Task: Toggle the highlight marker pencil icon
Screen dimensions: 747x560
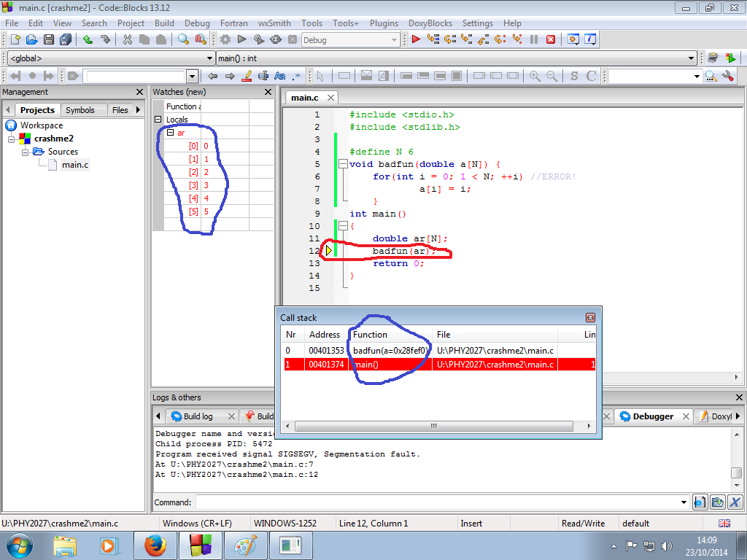Action: pyautogui.click(x=247, y=76)
